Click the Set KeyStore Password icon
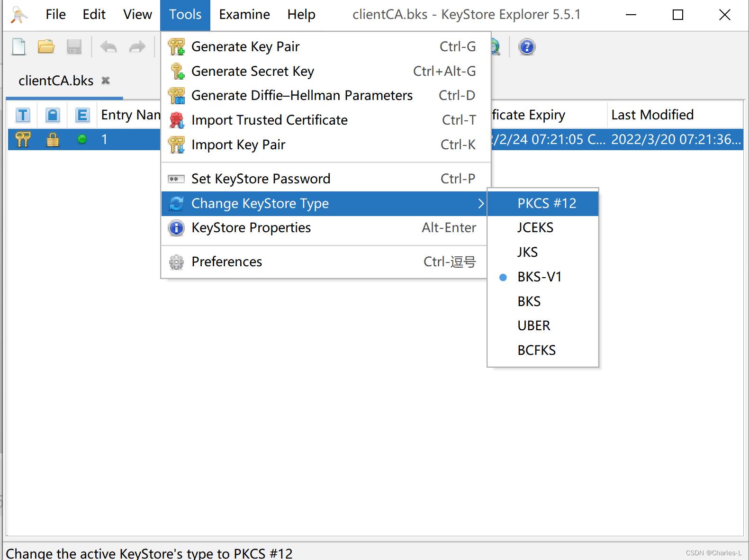This screenshot has height=560, width=749. tap(176, 179)
